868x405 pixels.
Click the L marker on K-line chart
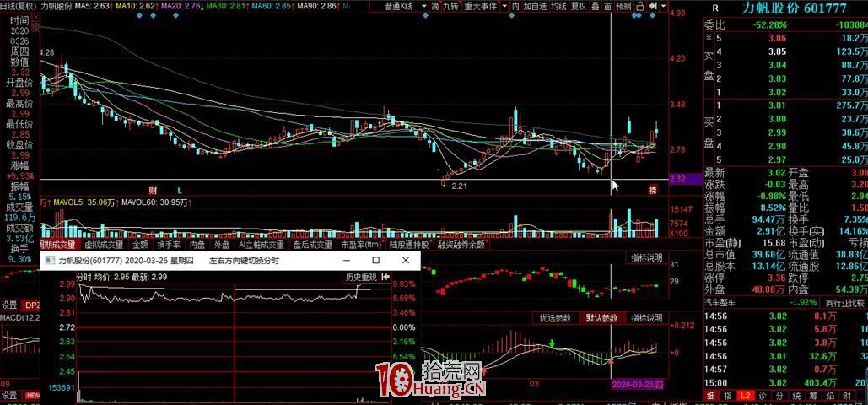coord(180,190)
